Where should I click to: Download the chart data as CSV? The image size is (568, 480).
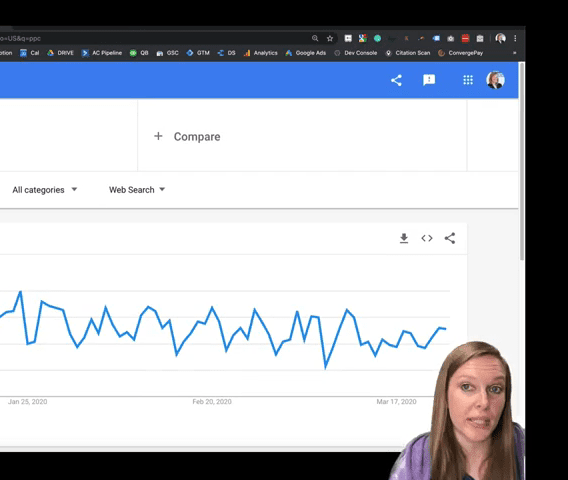point(404,238)
